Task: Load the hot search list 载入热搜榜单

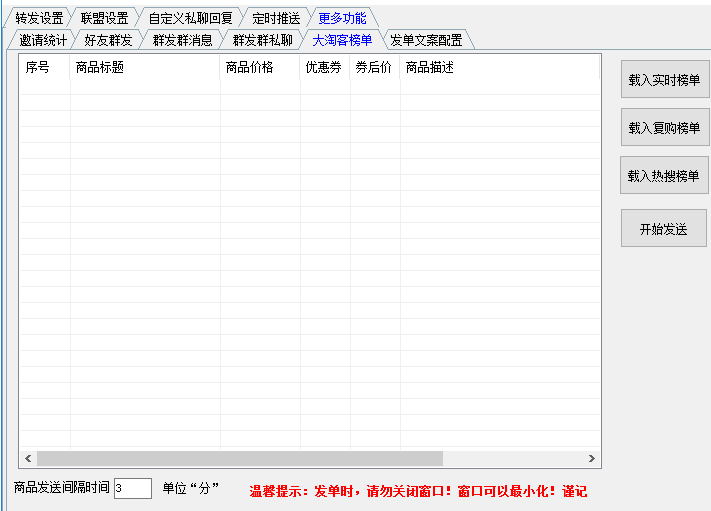Action: click(664, 175)
